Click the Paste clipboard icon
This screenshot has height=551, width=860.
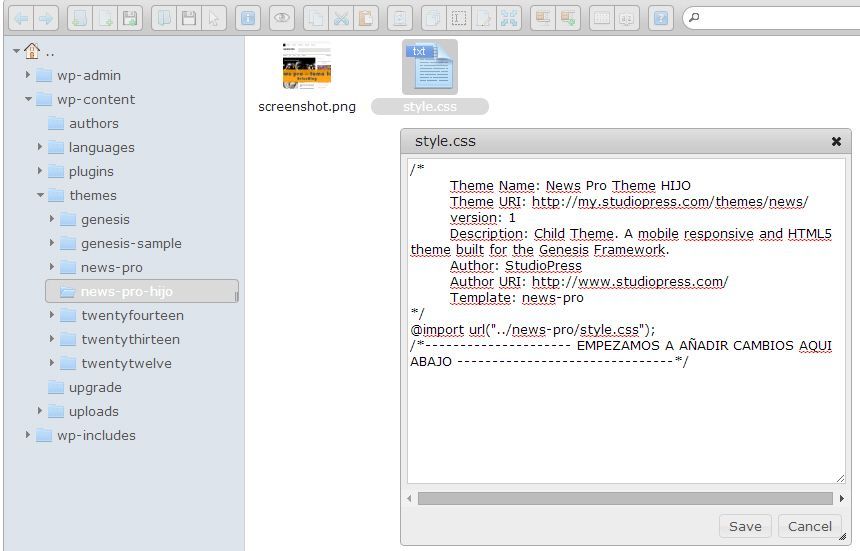click(x=366, y=19)
